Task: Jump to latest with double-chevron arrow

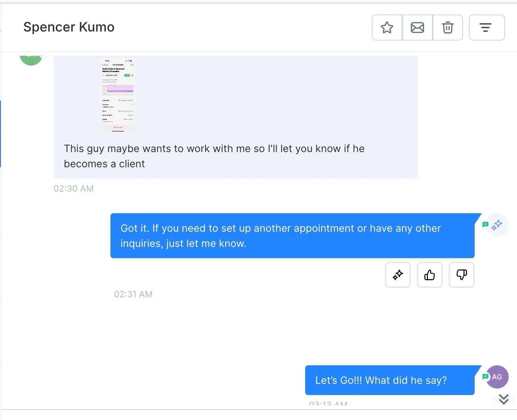Action: (x=504, y=399)
